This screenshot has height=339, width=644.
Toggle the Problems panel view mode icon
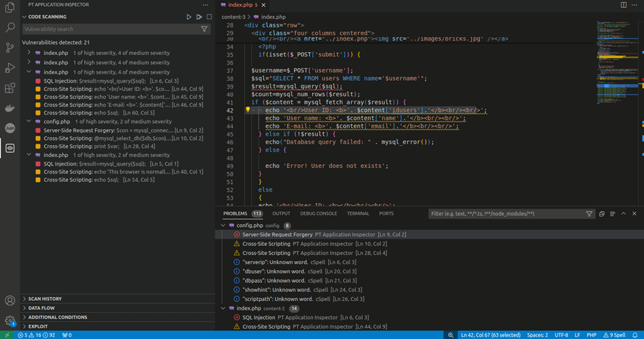[613, 214]
